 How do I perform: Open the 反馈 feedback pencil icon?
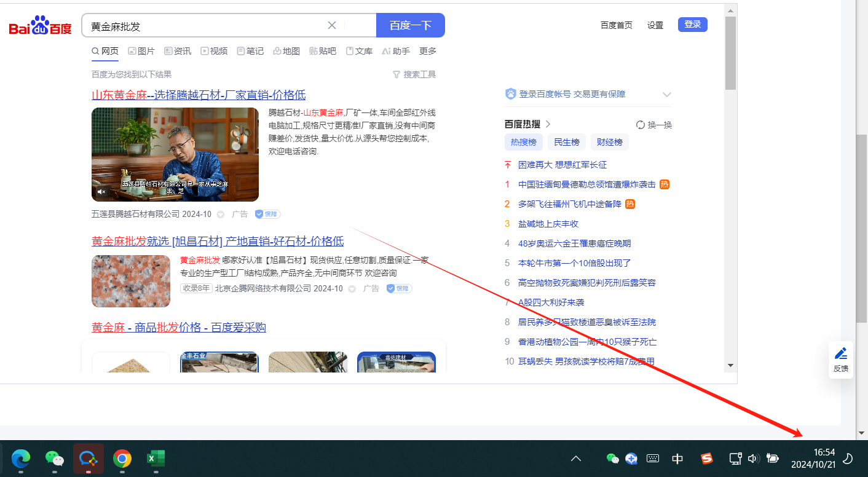coord(840,354)
